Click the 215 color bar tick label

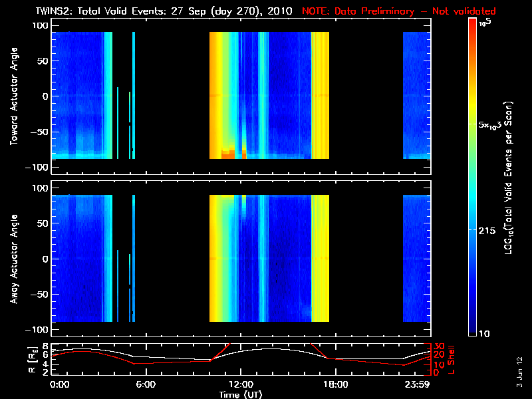click(x=487, y=230)
